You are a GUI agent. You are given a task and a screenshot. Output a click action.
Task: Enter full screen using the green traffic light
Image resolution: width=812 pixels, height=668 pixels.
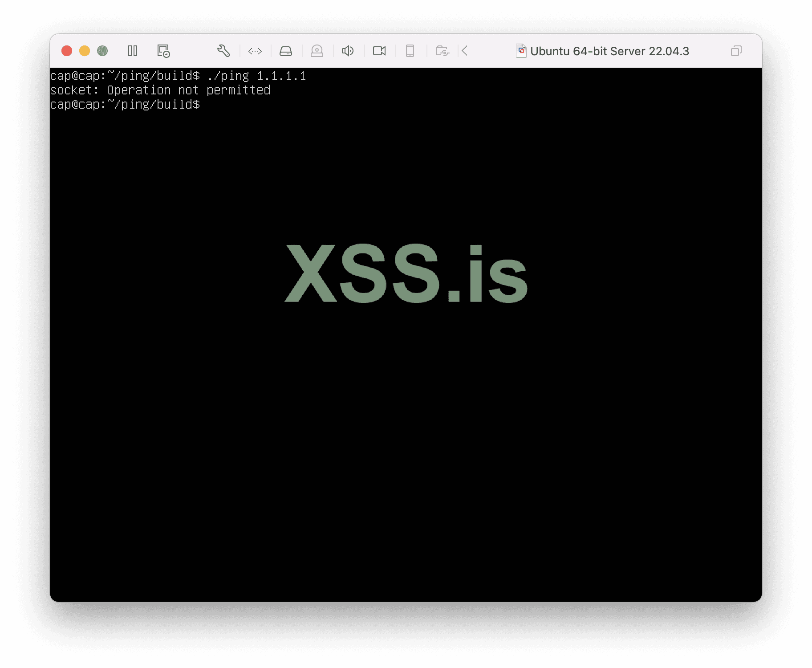pos(102,51)
